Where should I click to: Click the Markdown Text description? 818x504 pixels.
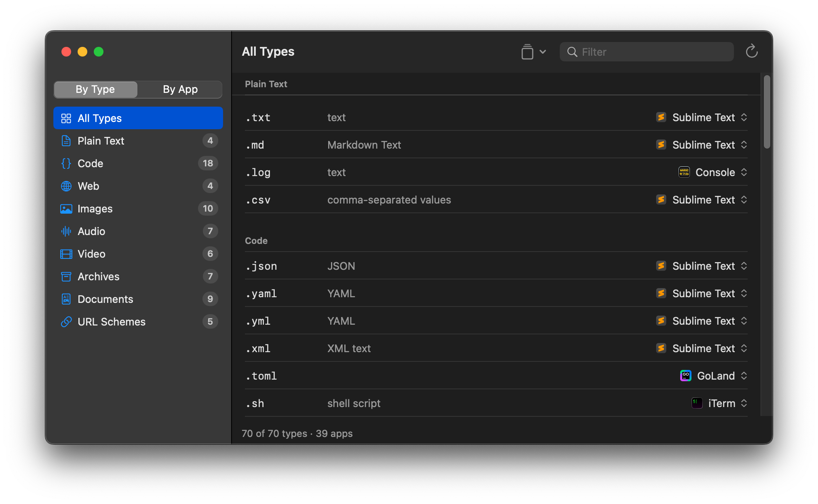coord(364,145)
